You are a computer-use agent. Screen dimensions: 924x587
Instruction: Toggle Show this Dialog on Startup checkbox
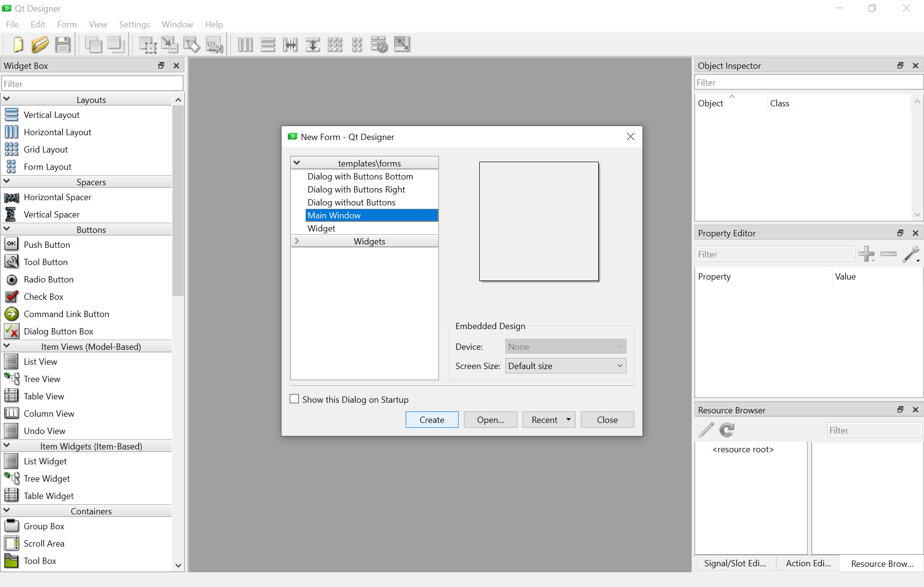(295, 399)
